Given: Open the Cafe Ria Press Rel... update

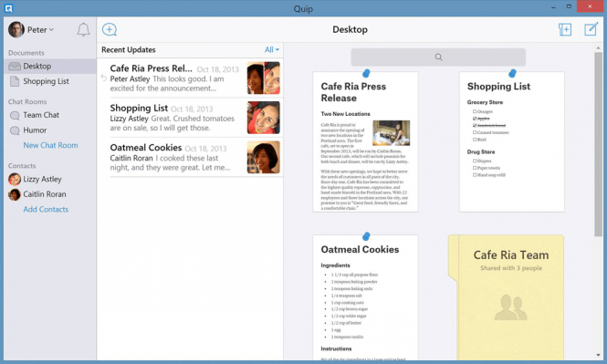Looking at the screenshot, I should pyautogui.click(x=190, y=78).
